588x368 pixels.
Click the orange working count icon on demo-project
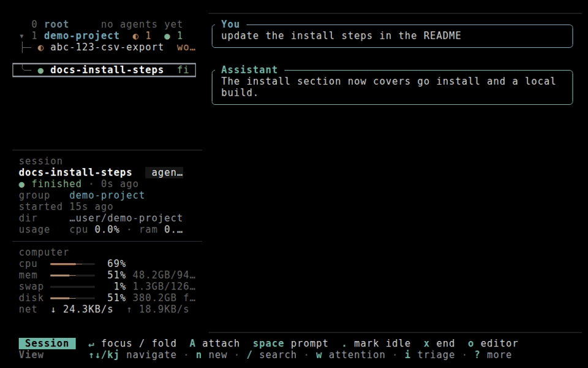point(135,36)
